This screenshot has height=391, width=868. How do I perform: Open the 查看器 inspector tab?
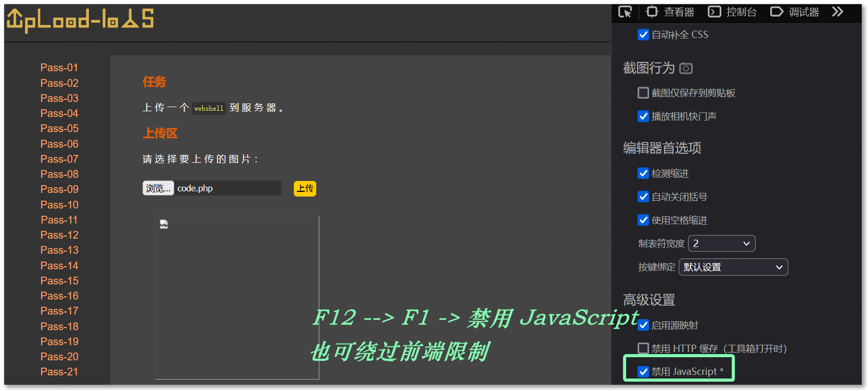pos(670,12)
